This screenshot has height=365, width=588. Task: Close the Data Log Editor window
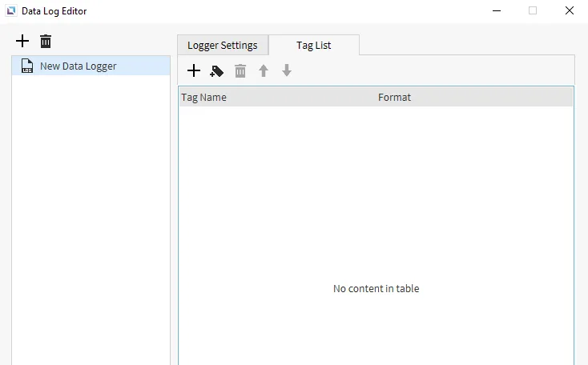570,11
